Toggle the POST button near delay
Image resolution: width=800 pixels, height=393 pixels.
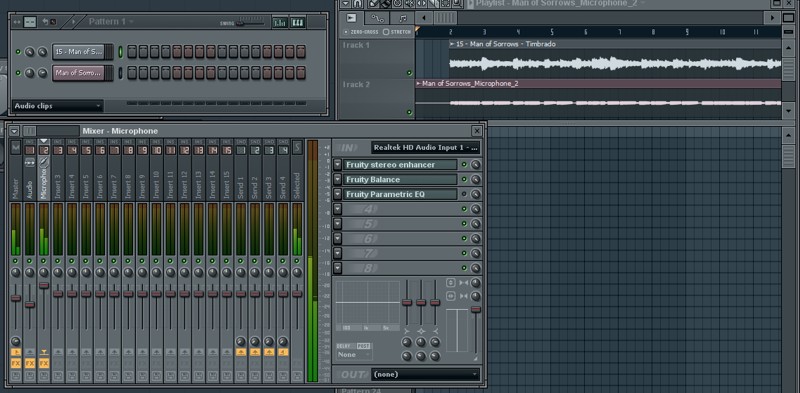pos(363,346)
